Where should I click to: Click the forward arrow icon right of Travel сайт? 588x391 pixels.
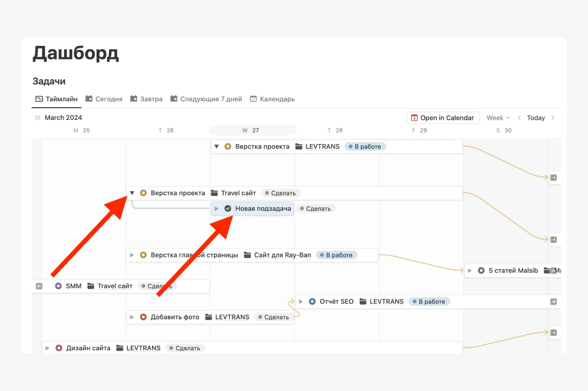click(553, 239)
